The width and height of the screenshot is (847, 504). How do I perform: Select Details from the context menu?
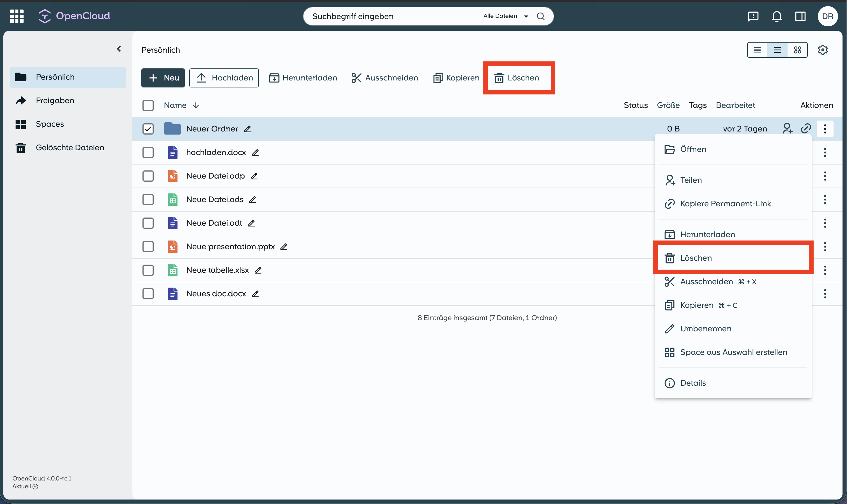[693, 383]
